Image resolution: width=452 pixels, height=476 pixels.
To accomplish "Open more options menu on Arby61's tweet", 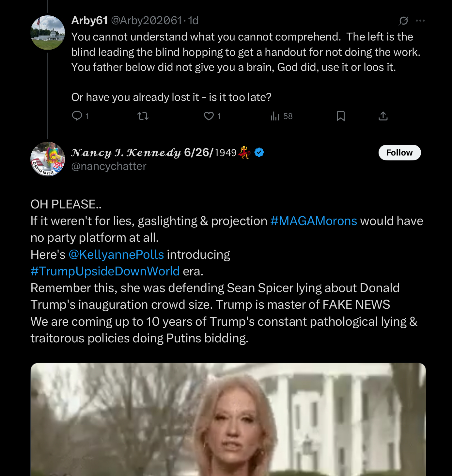I will [x=420, y=21].
